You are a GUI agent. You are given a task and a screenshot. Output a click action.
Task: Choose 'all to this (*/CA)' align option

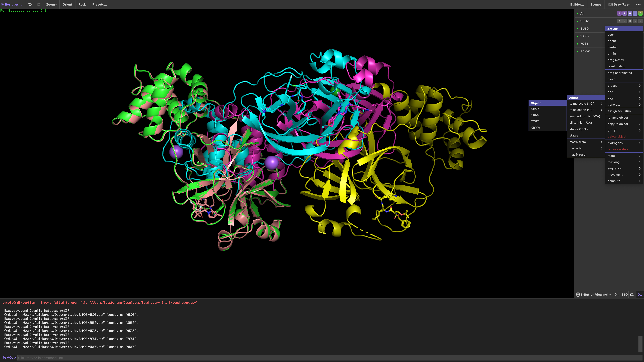point(580,122)
